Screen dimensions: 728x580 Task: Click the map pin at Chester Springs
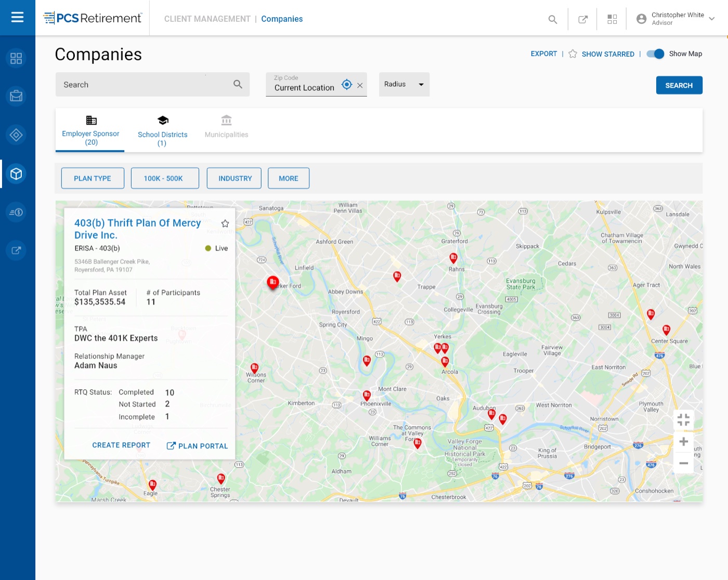pyautogui.click(x=221, y=479)
